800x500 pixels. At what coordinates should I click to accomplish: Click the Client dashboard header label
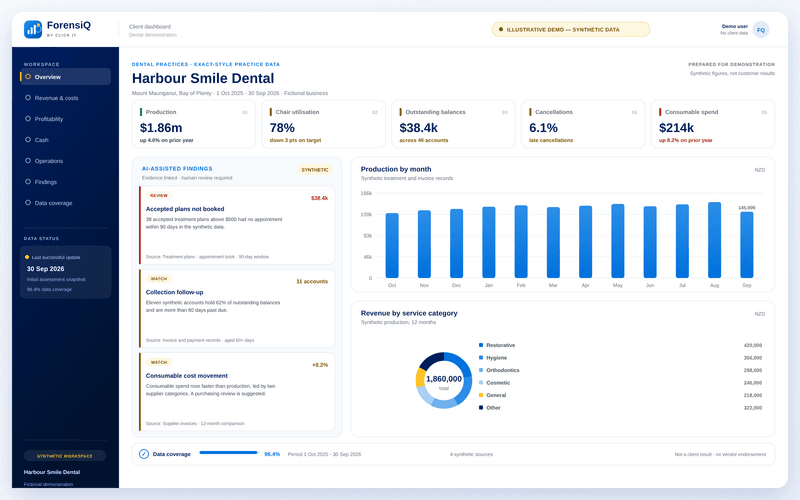point(149,27)
